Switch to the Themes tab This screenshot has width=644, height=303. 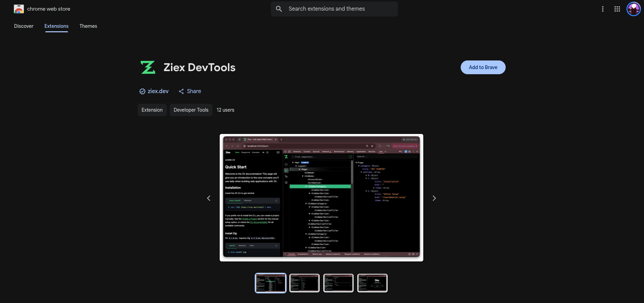[88, 26]
